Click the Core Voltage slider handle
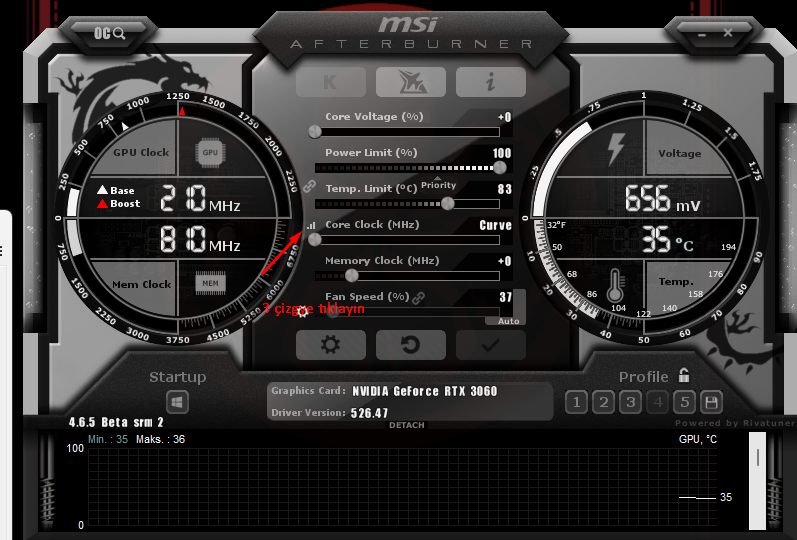The image size is (797, 540). tap(315, 132)
